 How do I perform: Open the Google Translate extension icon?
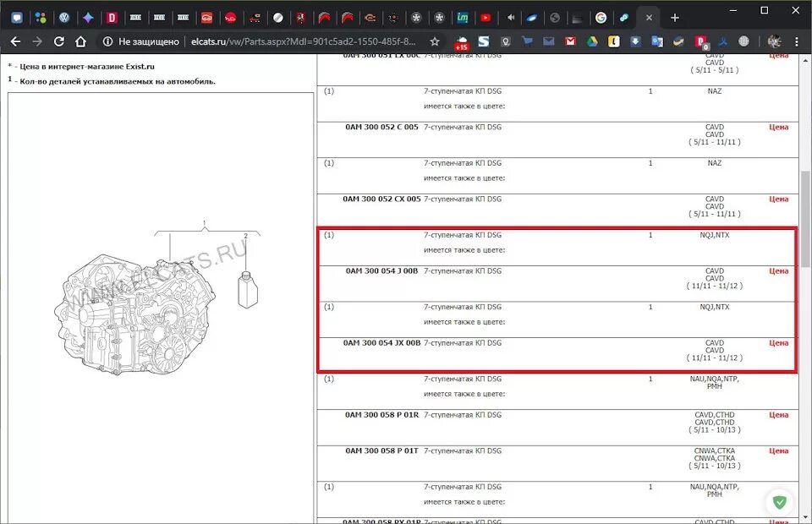click(x=657, y=41)
